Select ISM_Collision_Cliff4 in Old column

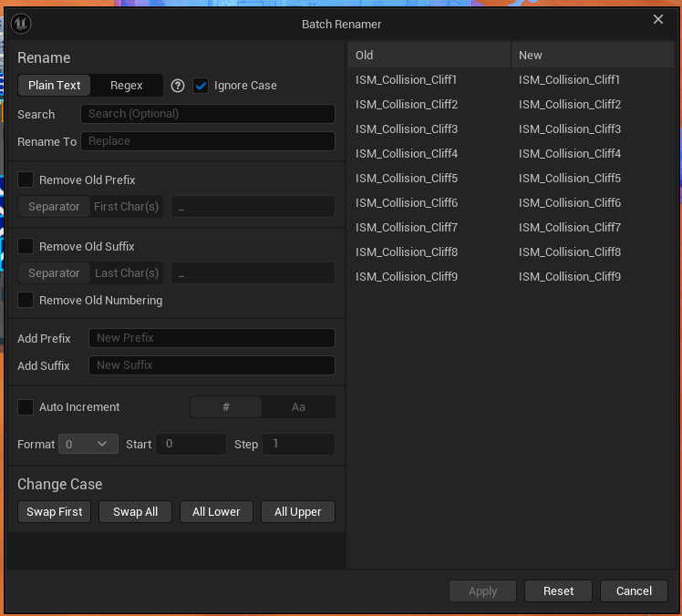407,153
